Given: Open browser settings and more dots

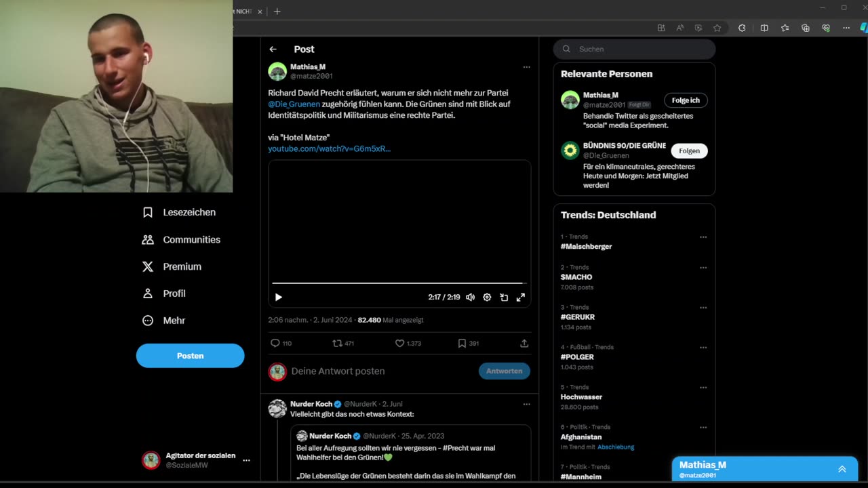Looking at the screenshot, I should tap(846, 28).
